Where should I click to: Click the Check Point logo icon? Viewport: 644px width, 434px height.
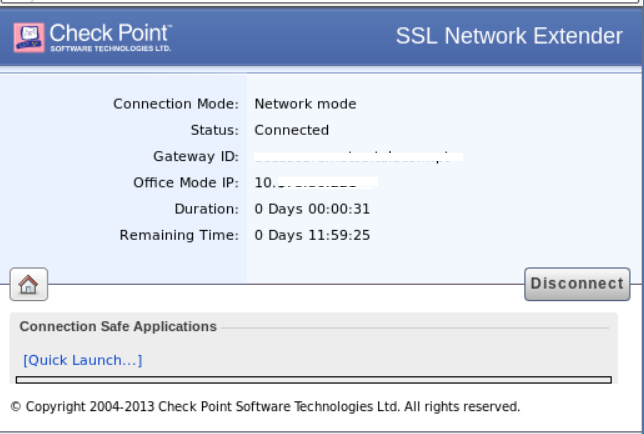click(x=29, y=37)
